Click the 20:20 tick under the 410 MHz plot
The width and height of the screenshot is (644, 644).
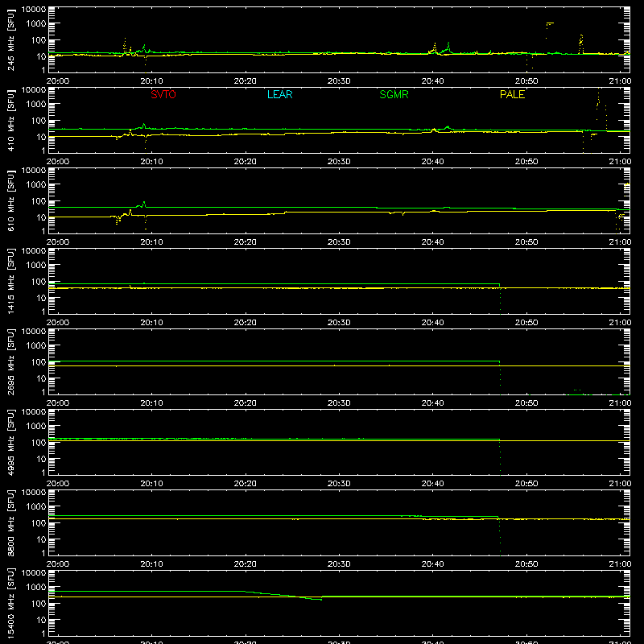pos(246,162)
